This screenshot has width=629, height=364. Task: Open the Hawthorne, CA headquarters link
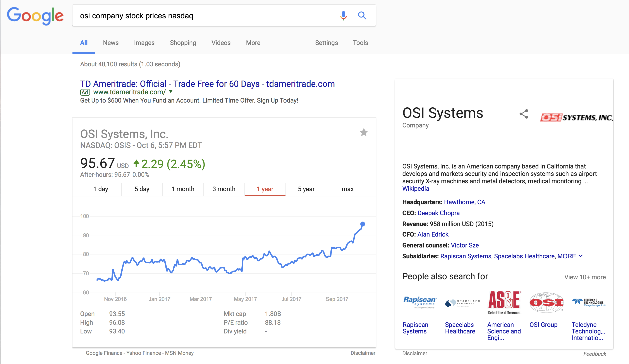point(464,202)
